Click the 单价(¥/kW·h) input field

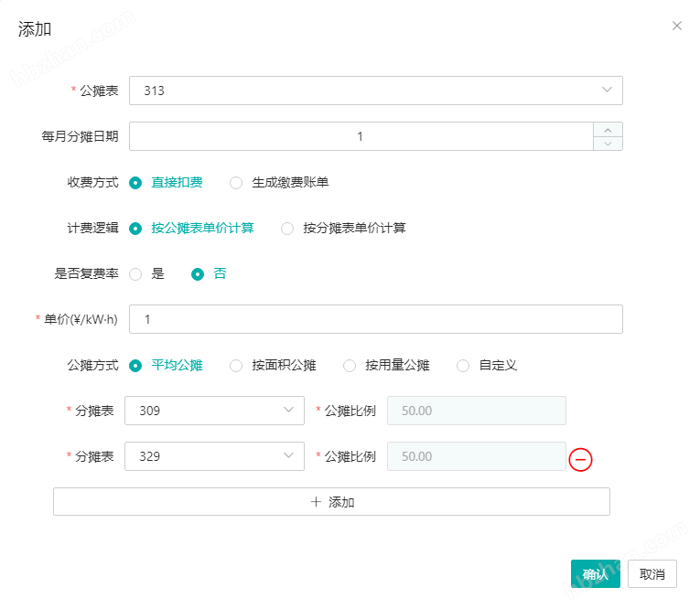pyautogui.click(x=376, y=319)
